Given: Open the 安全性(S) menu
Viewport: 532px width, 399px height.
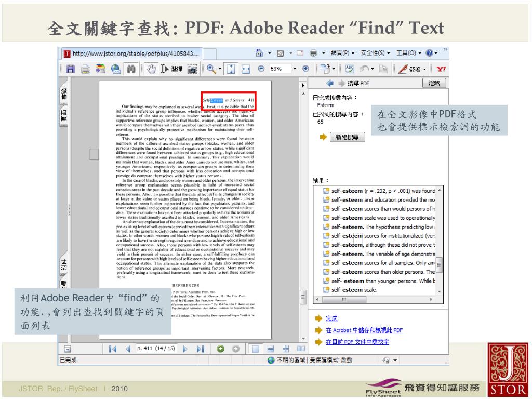Looking at the screenshot, I should tap(375, 53).
